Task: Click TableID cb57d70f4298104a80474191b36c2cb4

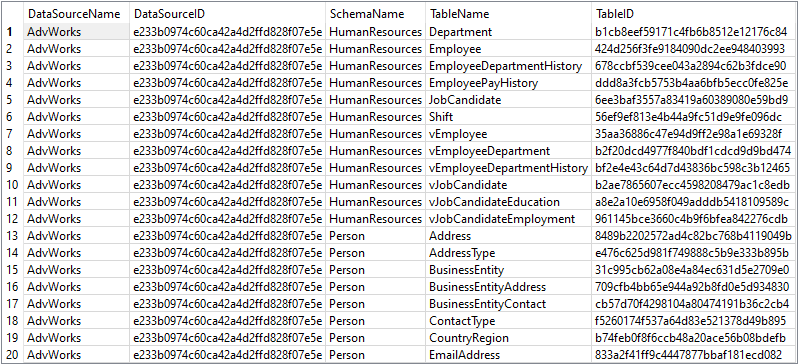Action: [693, 304]
